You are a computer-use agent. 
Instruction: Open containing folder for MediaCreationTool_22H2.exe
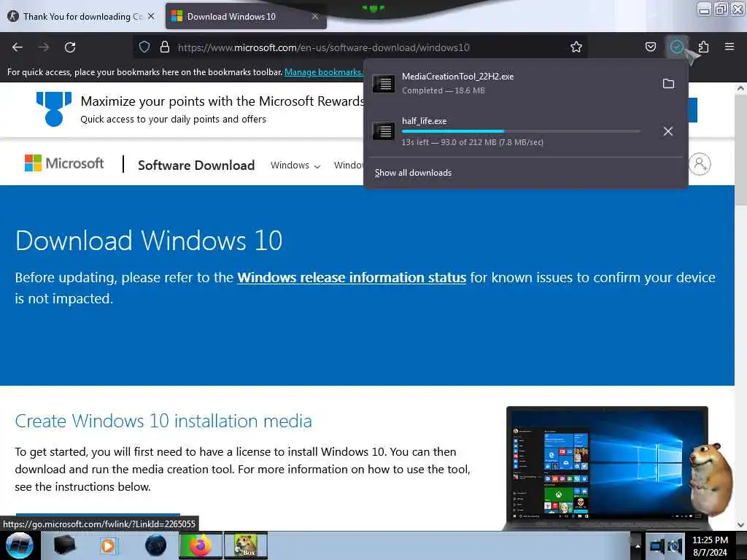click(x=668, y=84)
